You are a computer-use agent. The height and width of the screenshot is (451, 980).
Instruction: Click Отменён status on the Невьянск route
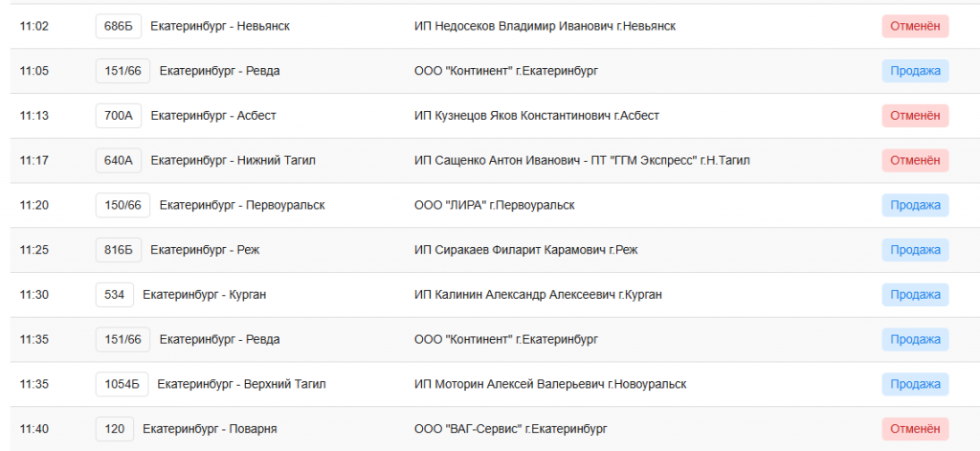(915, 26)
